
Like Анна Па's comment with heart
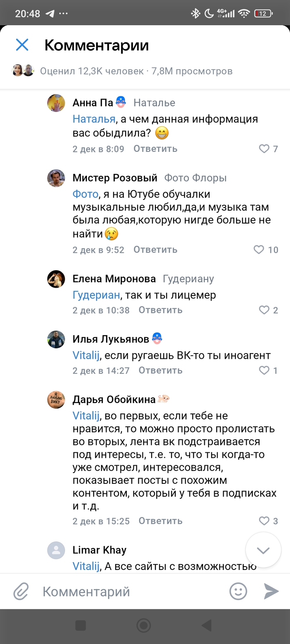264,149
